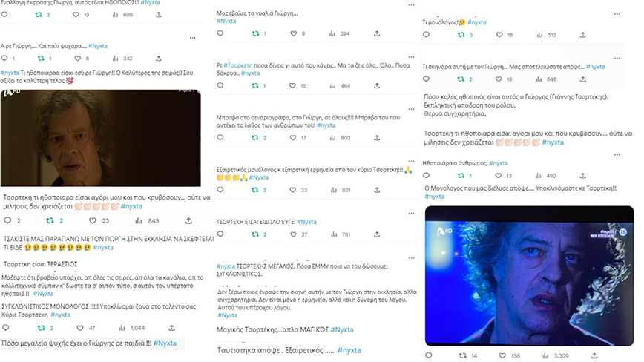Open the blue-lit TV screenshot image
The width and height of the screenshot is (644, 362).
(530, 276)
